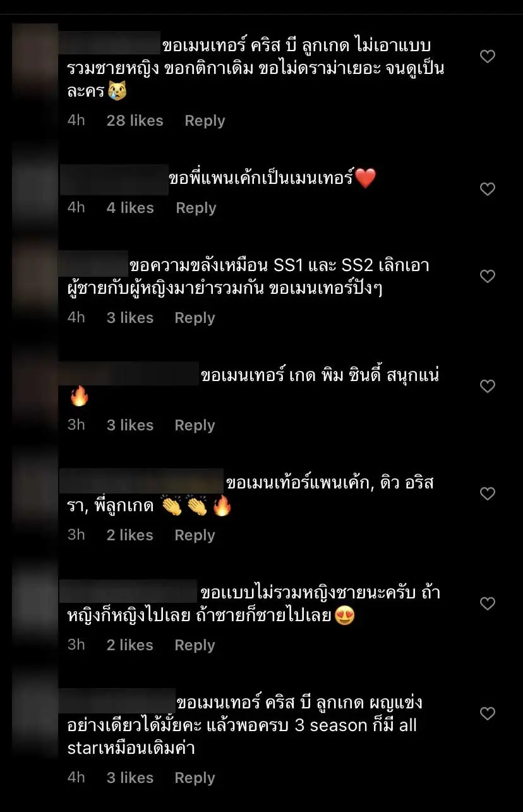This screenshot has width=523, height=812.
Task: Open blurred username on the SS1 comment
Action: (93, 264)
